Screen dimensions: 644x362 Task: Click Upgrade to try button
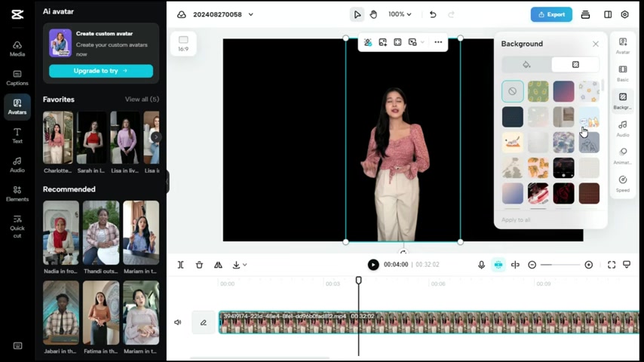pos(101,71)
